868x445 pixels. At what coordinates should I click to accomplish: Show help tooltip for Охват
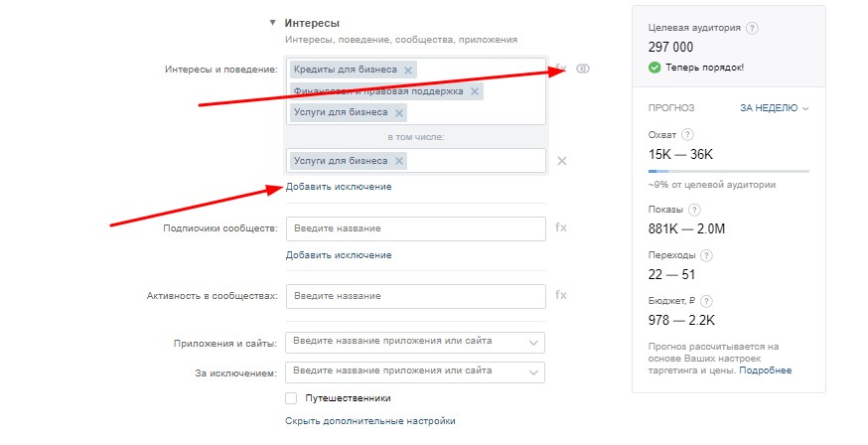coord(687,134)
